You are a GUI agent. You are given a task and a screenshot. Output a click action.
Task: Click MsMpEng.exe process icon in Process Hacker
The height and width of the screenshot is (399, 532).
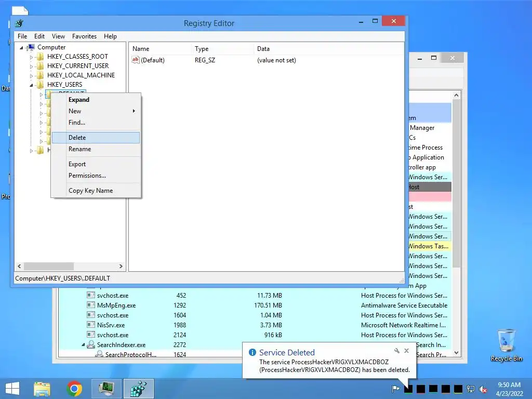pyautogui.click(x=90, y=305)
